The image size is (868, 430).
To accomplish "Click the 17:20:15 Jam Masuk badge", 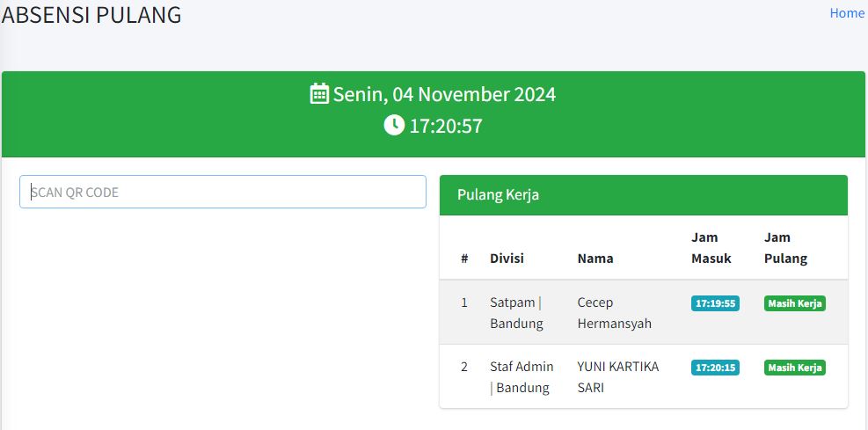I will [715, 368].
